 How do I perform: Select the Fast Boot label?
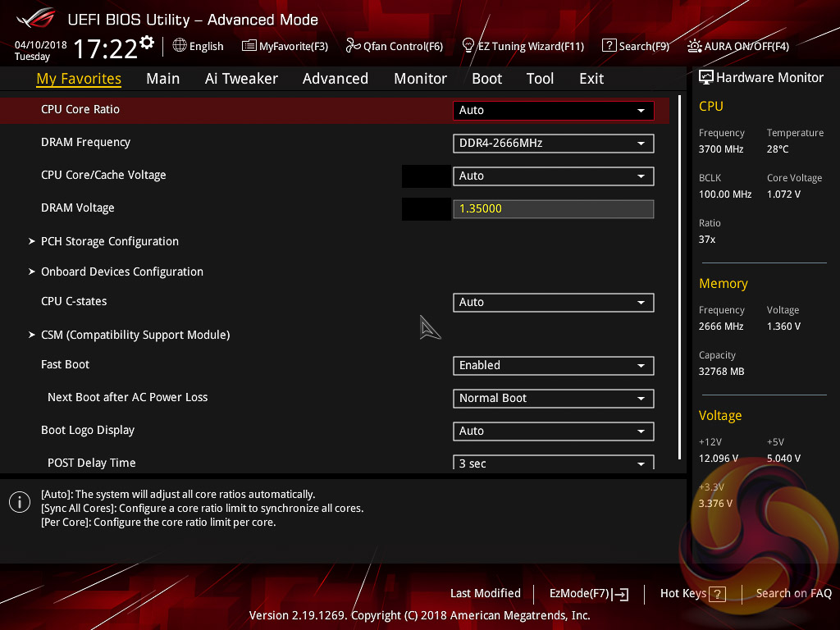point(66,365)
